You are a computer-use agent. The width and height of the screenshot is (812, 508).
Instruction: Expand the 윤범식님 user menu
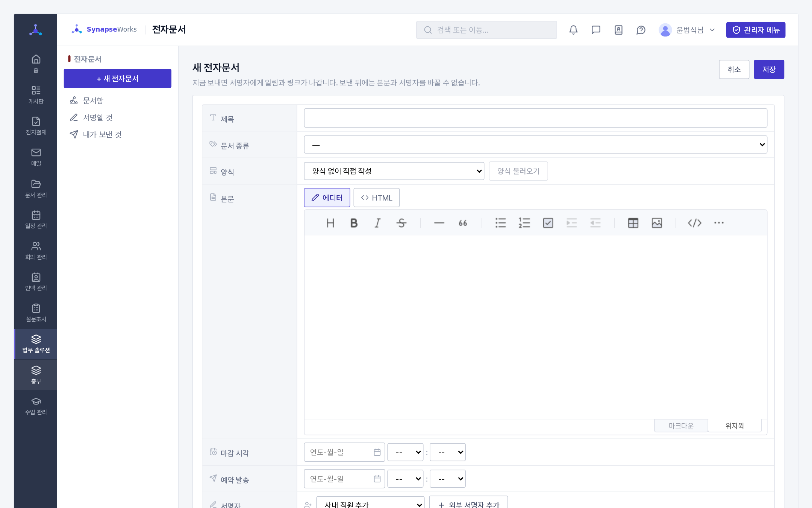[687, 30]
